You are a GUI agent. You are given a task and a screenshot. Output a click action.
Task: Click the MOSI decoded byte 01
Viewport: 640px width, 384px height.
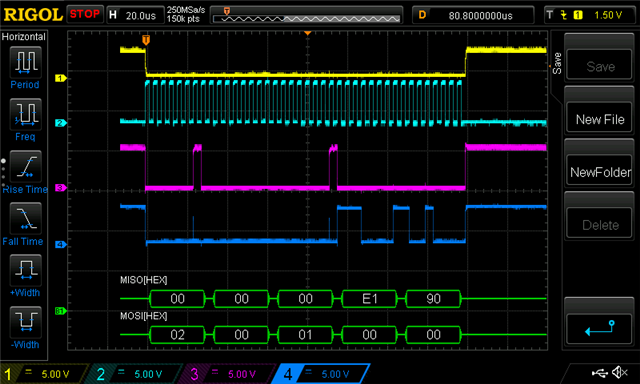(x=305, y=335)
